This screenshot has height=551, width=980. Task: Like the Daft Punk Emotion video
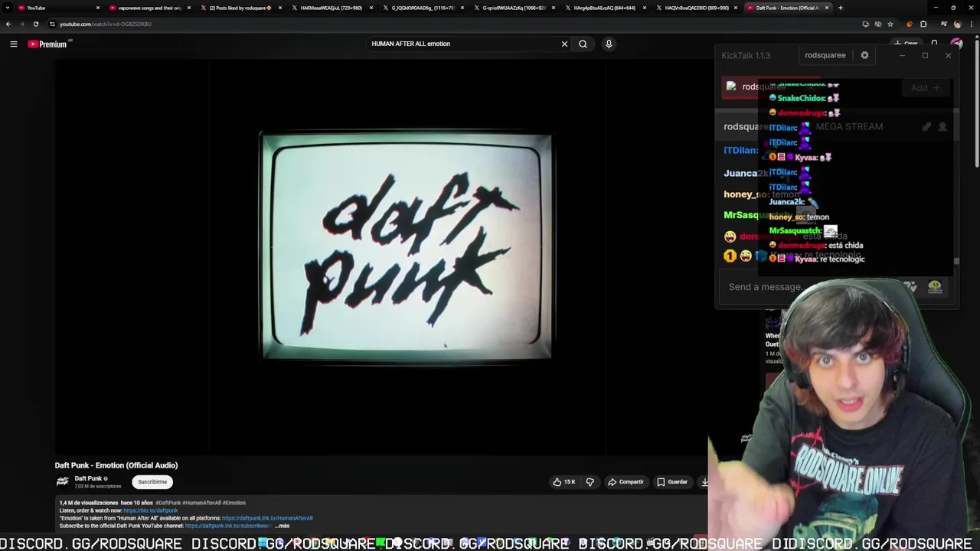click(x=564, y=482)
